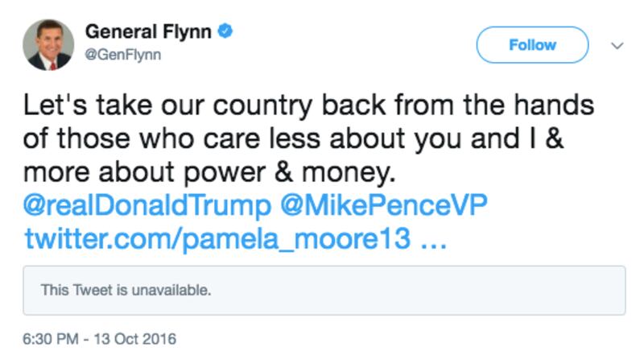Viewport: 644px width, 355px height.
Task: Open General Flynn's profile photo
Action: point(48,45)
